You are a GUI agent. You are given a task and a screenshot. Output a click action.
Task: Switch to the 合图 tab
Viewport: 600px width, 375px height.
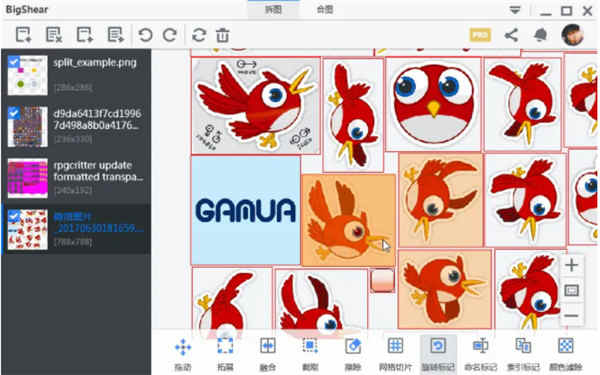[325, 10]
